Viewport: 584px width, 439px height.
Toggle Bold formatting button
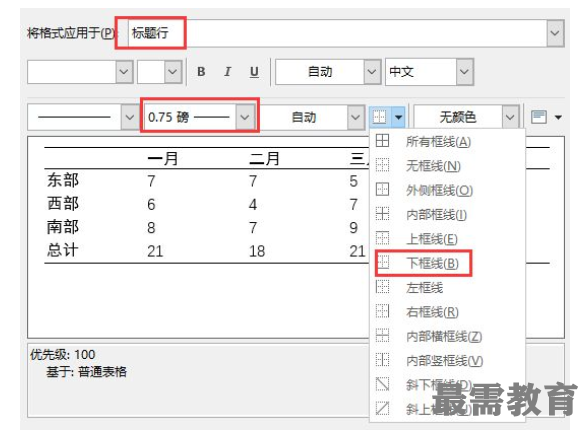[x=201, y=71]
